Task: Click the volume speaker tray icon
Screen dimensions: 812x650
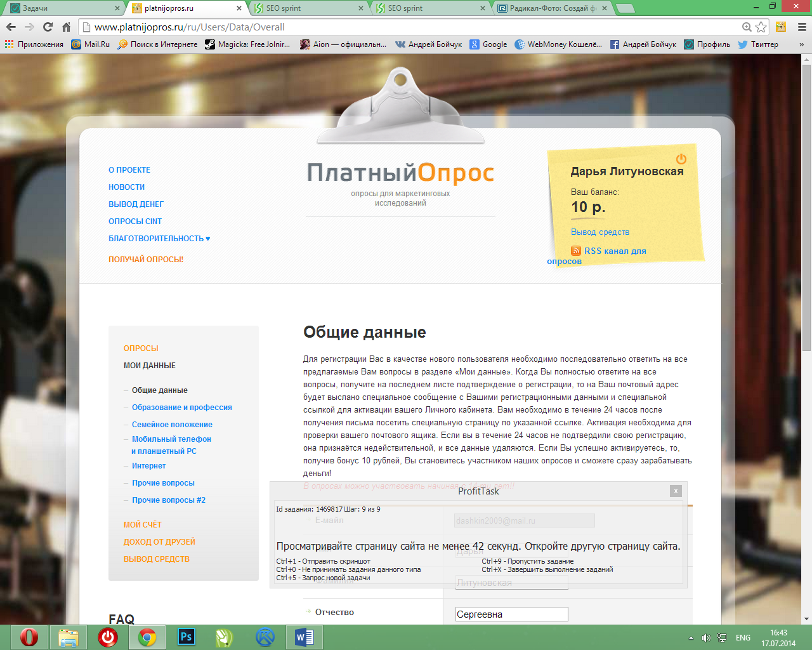Action: click(706, 638)
